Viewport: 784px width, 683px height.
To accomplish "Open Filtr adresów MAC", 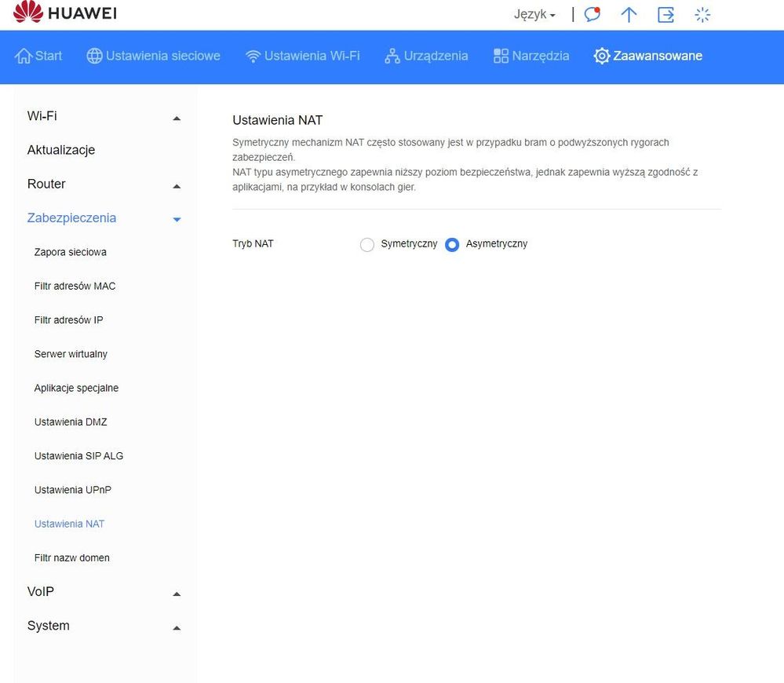I will click(75, 286).
